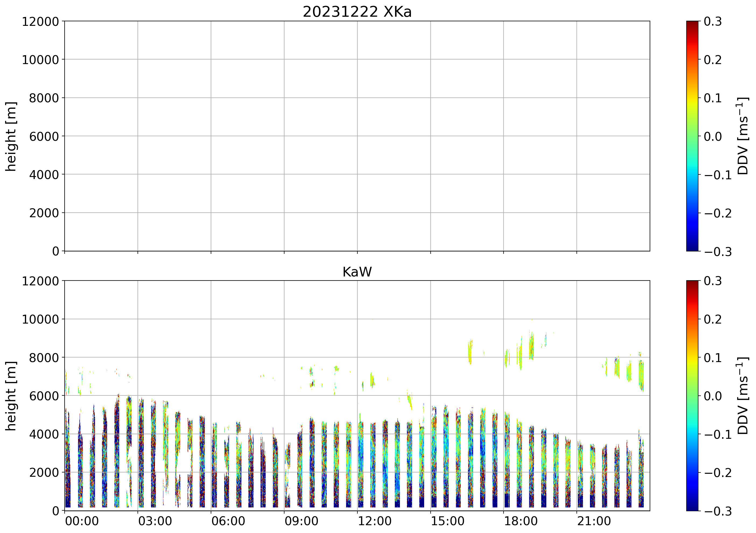This screenshot has height=533, width=756.
Task: Click the 20231222 XKa plot title
Action: click(357, 12)
